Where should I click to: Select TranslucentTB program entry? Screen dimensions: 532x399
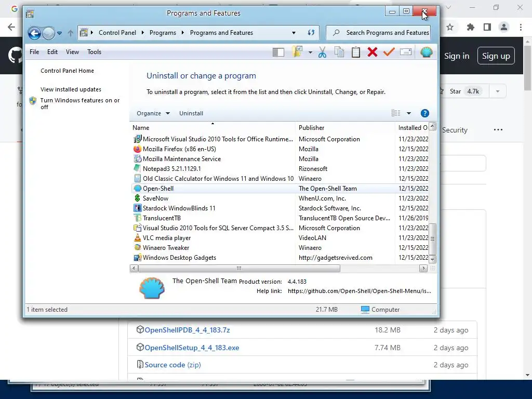point(280,218)
